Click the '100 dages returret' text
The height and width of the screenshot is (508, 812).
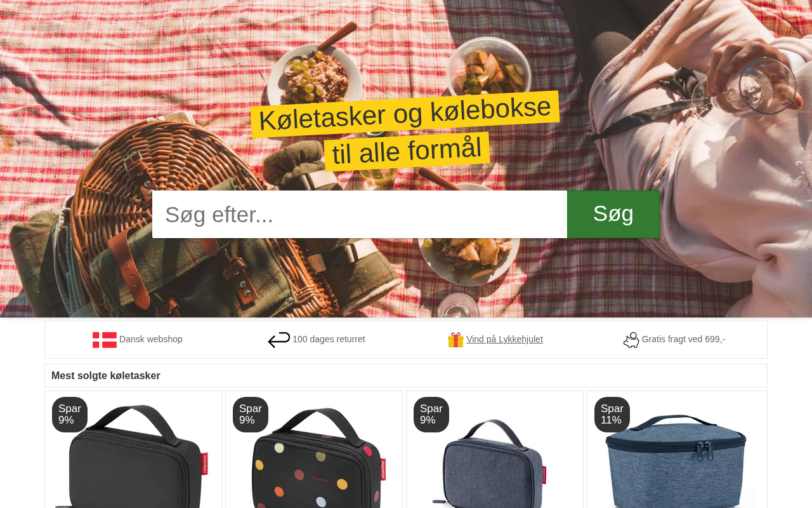pyautogui.click(x=329, y=339)
